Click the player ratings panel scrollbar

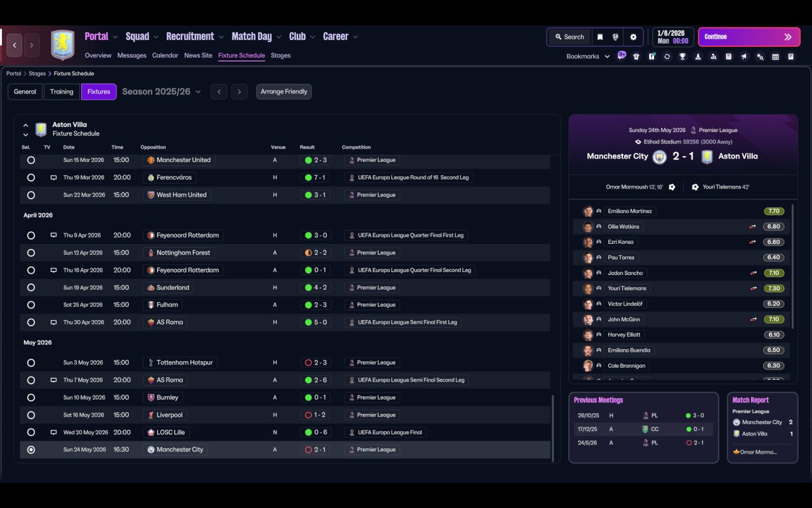(793, 266)
